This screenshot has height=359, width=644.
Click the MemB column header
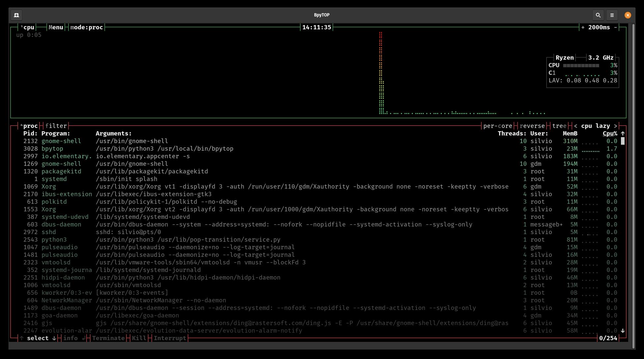[570, 134]
